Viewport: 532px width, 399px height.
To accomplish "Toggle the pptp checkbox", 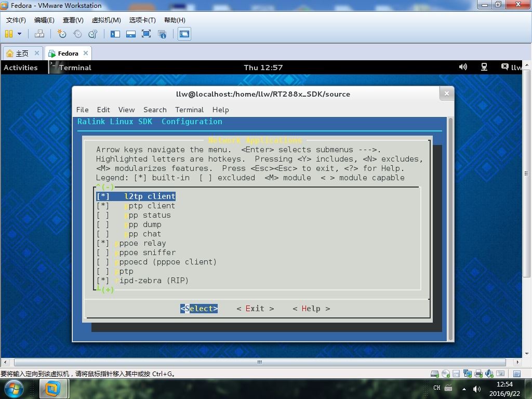I will point(103,271).
